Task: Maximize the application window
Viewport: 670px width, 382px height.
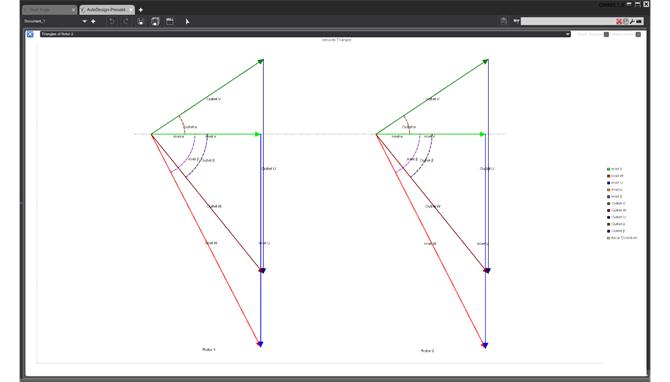Action: [x=638, y=4]
